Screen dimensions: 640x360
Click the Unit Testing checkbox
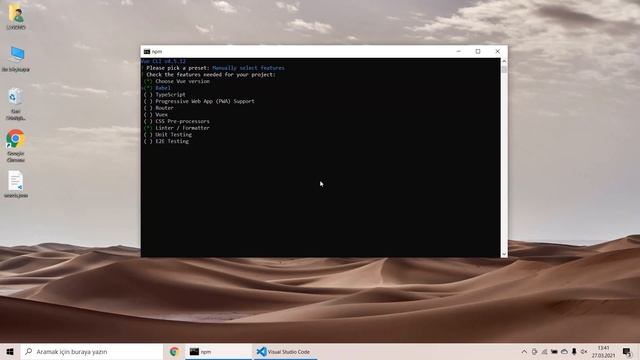148,134
